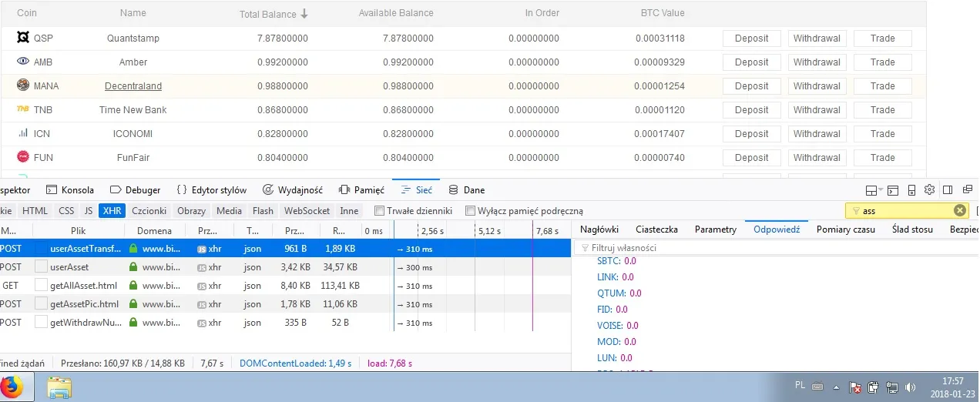Click Trade for ICONOMI
The image size is (980, 402).
[882, 134]
